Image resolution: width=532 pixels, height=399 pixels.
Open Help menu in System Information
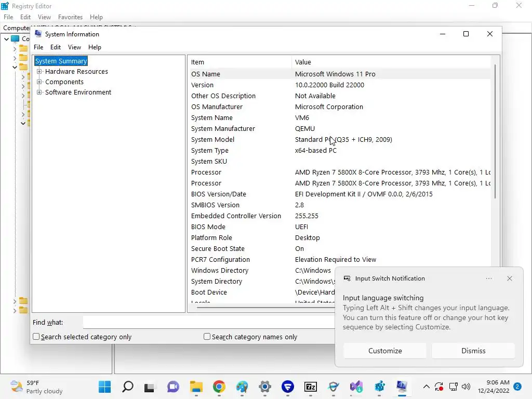point(95,47)
